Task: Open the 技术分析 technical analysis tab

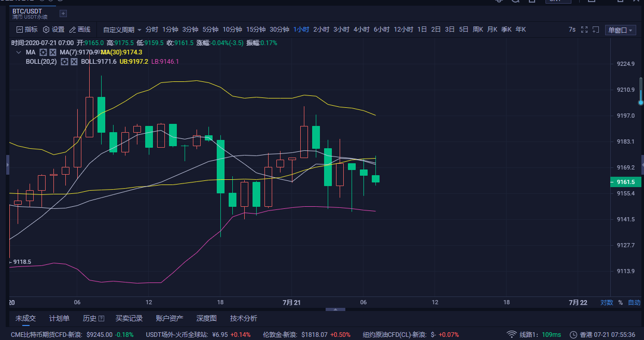Action: pyautogui.click(x=244, y=318)
